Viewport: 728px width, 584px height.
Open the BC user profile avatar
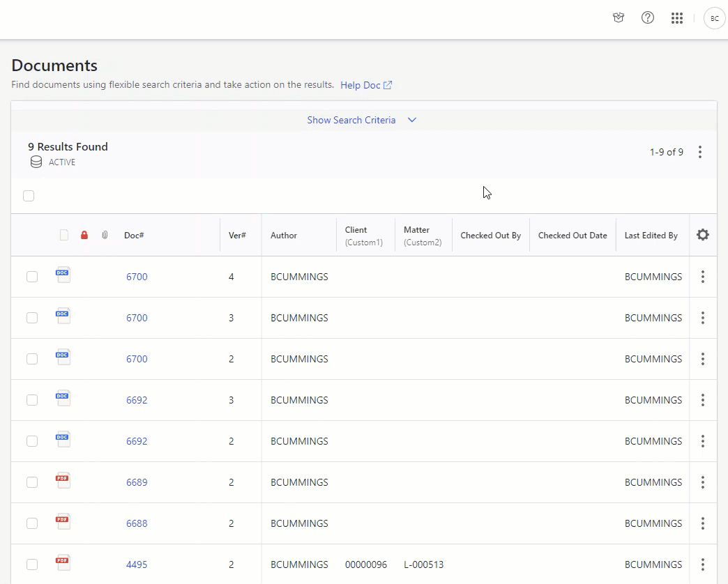pyautogui.click(x=714, y=19)
